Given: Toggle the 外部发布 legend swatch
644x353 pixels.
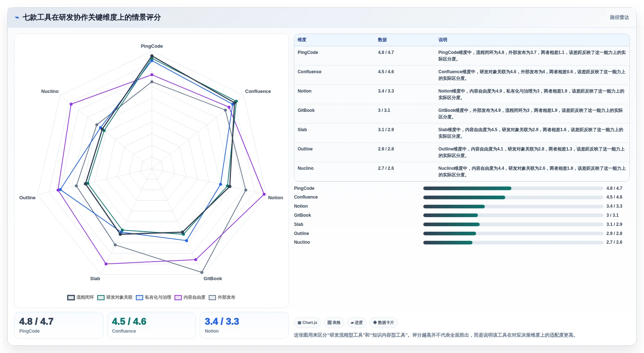Looking at the screenshot, I should [212, 298].
